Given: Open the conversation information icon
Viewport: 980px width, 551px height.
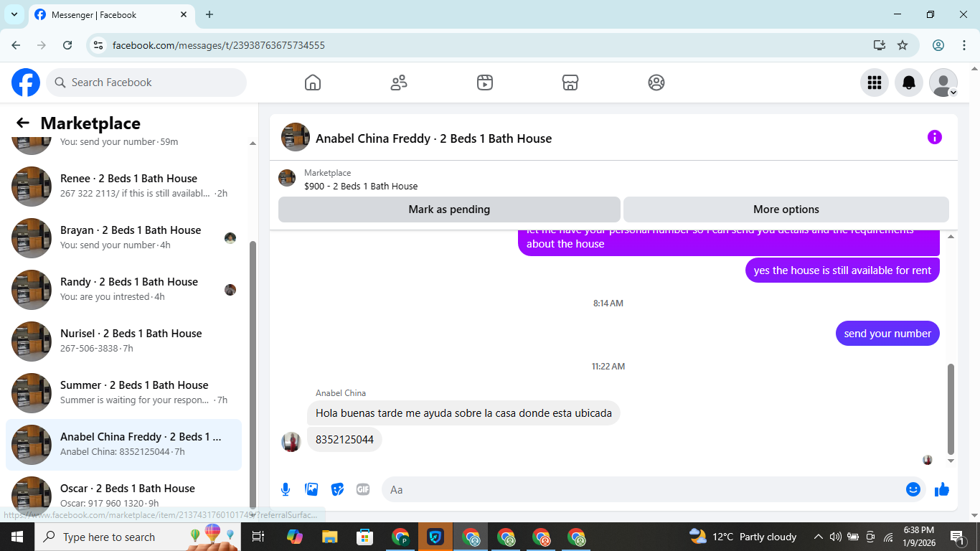Looking at the screenshot, I should (935, 137).
